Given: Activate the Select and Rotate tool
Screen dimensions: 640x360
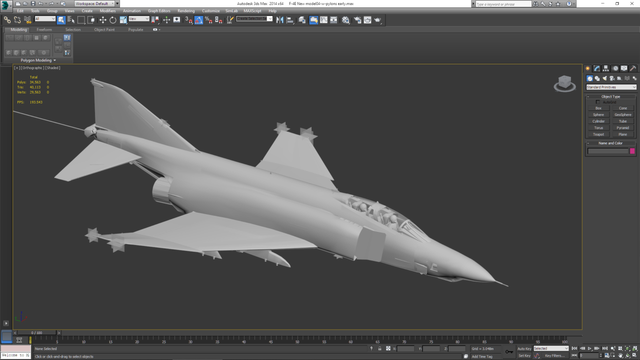Looking at the screenshot, I should point(113,20).
